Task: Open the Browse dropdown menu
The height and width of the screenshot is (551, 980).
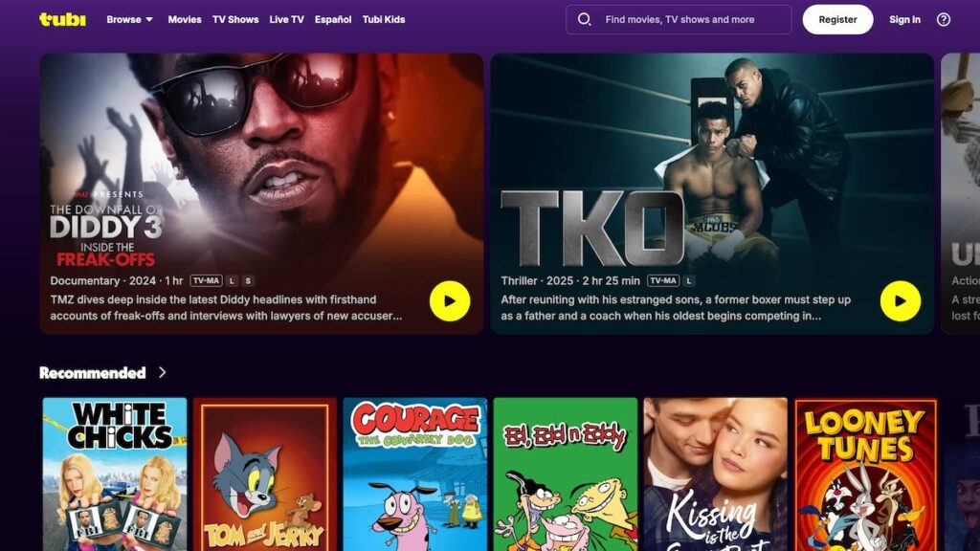Action: [129, 19]
